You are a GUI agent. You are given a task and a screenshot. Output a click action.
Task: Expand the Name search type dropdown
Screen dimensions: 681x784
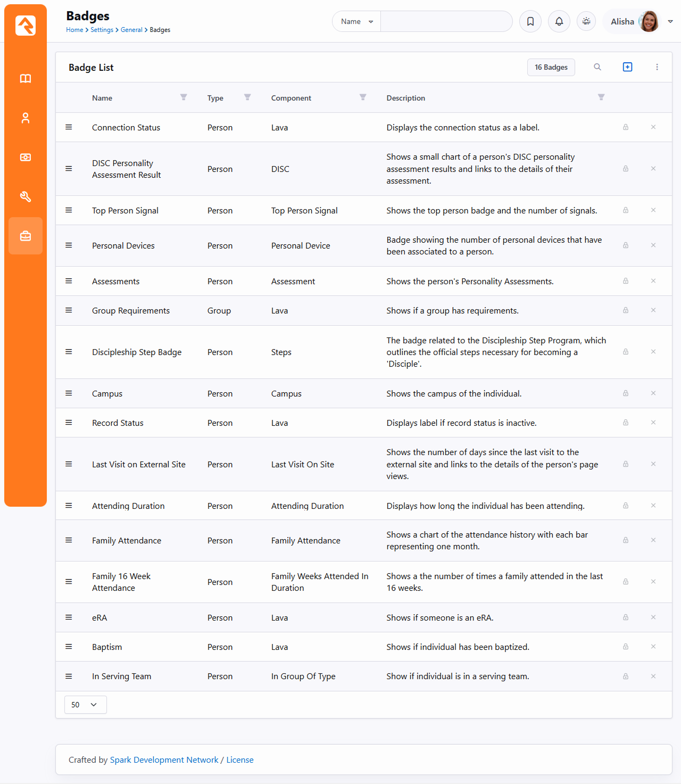coord(356,21)
